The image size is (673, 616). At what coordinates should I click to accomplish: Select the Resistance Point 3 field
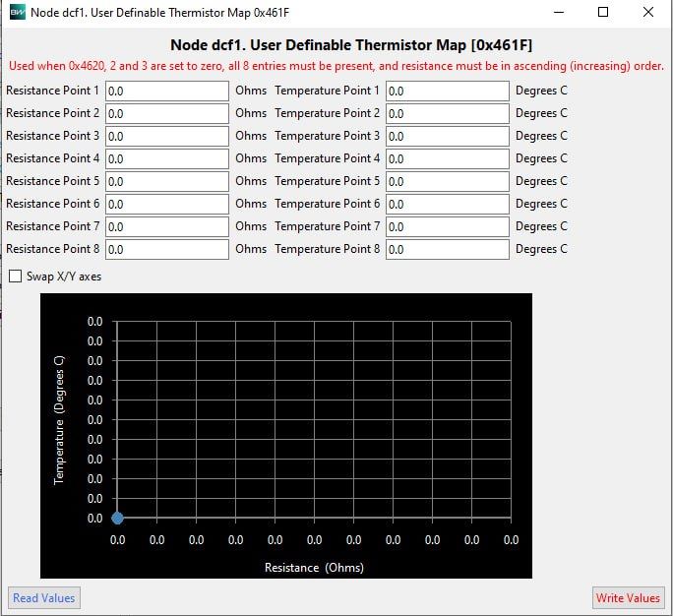click(167, 137)
